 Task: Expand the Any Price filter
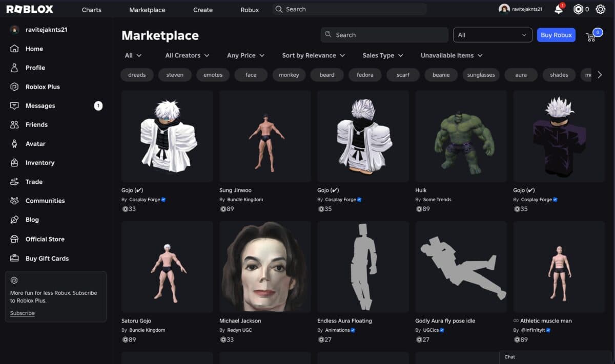245,55
